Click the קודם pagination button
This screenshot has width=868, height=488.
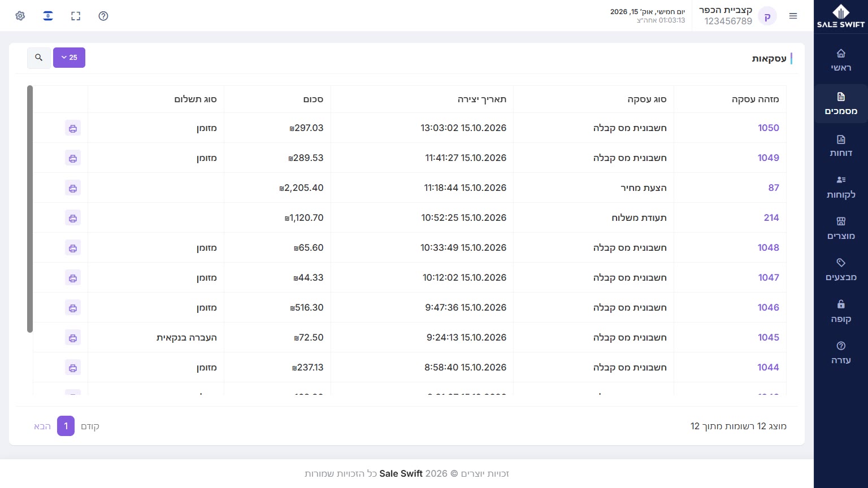[x=90, y=426]
